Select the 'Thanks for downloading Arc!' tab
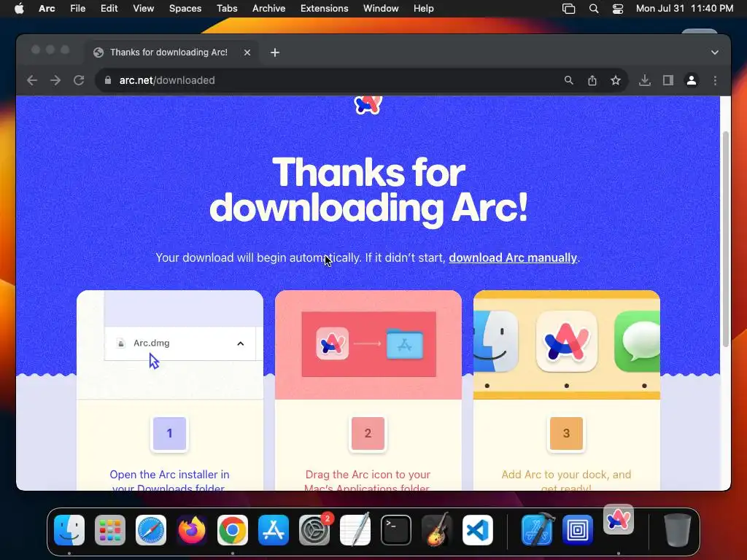The image size is (747, 560). [171, 52]
